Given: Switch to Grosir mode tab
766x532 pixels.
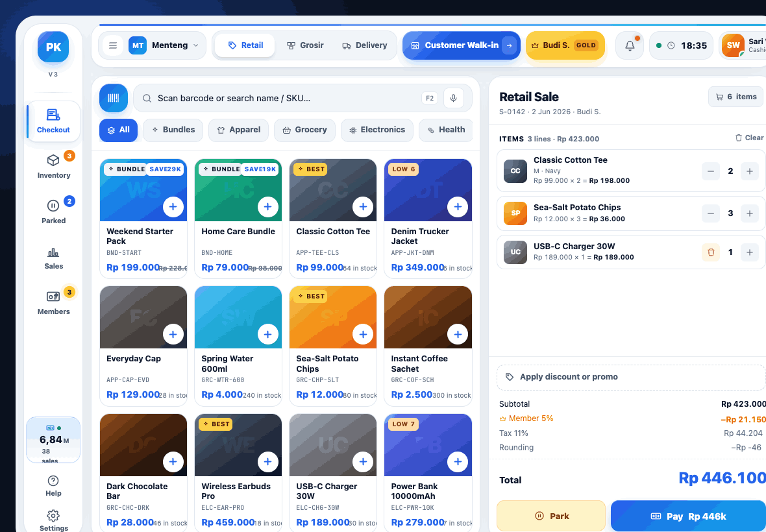Looking at the screenshot, I should point(305,45).
